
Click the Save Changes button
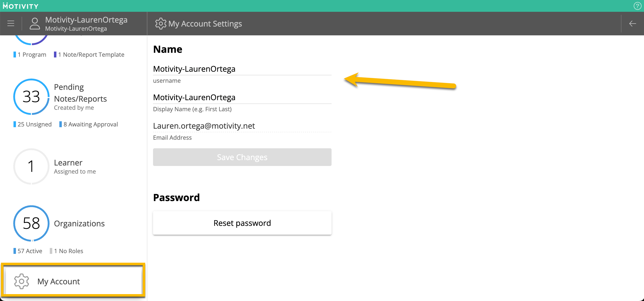click(242, 157)
